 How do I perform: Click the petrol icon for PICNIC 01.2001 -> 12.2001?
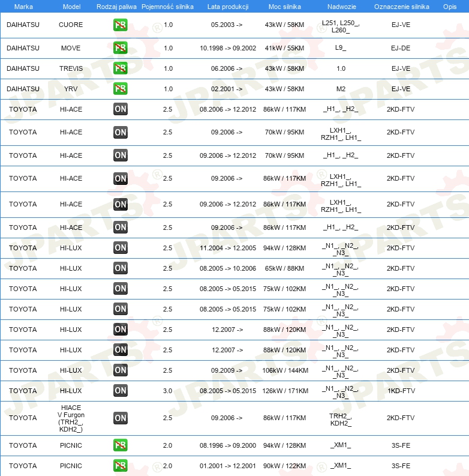click(x=121, y=465)
